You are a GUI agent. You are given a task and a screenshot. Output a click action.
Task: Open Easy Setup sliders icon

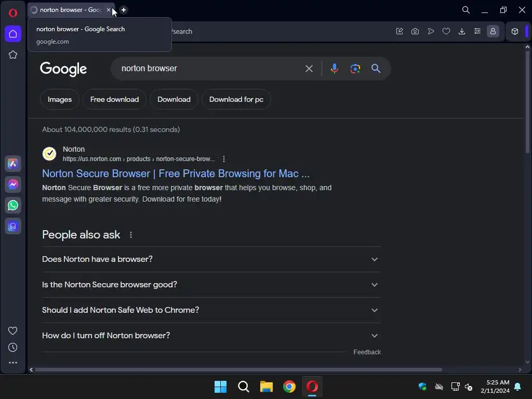click(477, 31)
